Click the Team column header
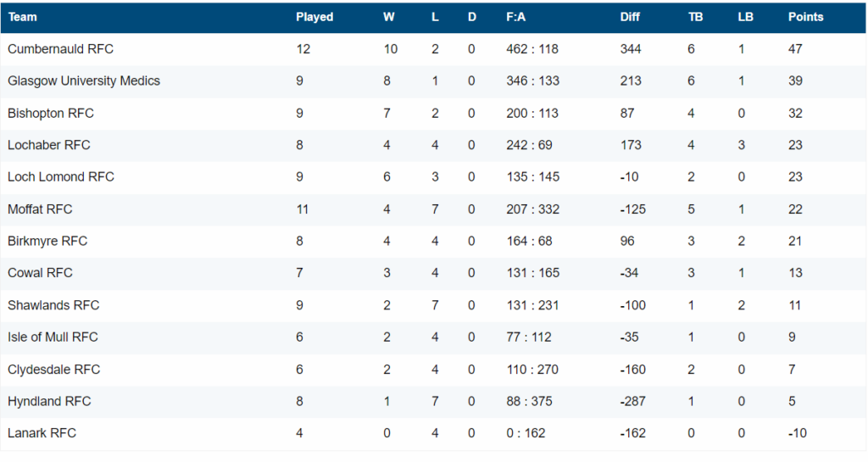Screen dimensions: 868x462 coord(23,17)
